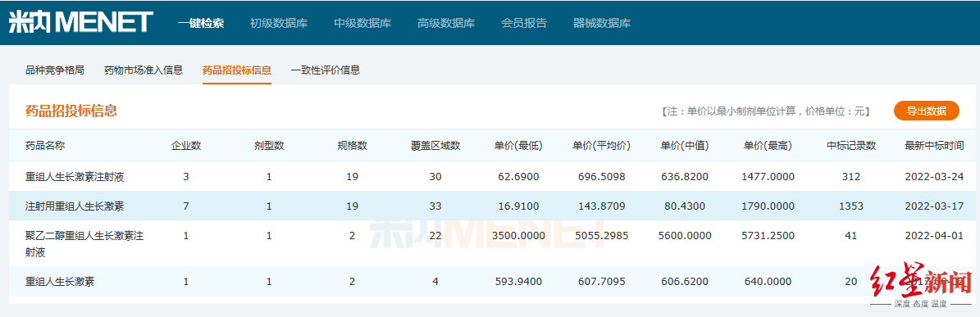This screenshot has width=980, height=317.
Task: Click the 单价(中值) column header
Action: click(685, 146)
